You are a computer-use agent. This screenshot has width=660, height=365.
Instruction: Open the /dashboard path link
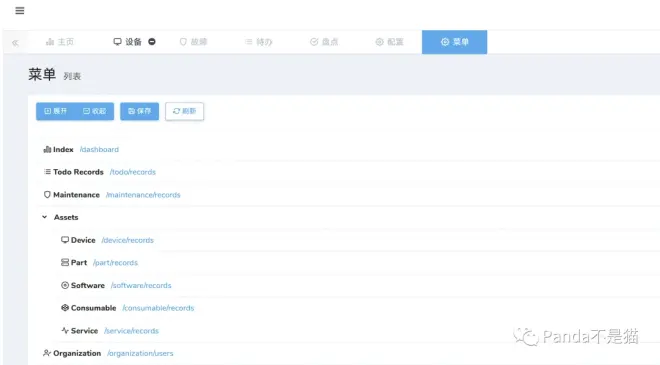click(99, 149)
